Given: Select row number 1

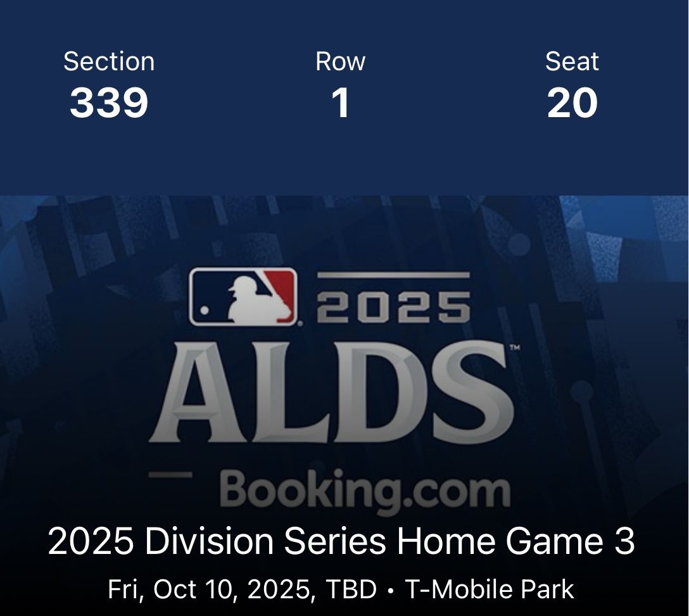Looking at the screenshot, I should pos(341,103).
